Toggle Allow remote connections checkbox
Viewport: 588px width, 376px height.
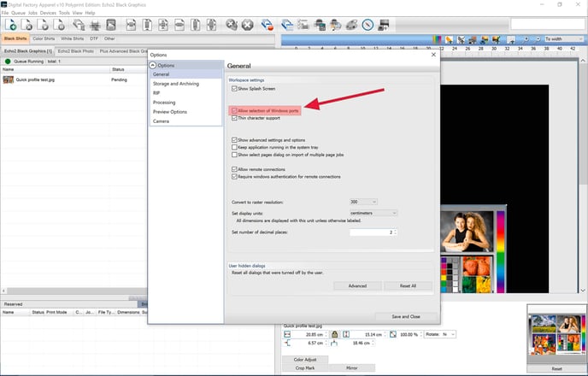pos(234,169)
